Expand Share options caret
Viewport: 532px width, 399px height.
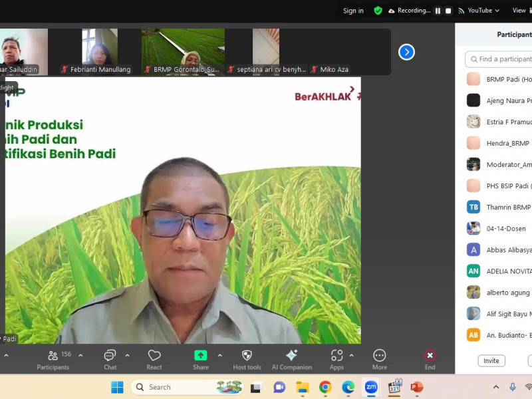pyautogui.click(x=219, y=355)
